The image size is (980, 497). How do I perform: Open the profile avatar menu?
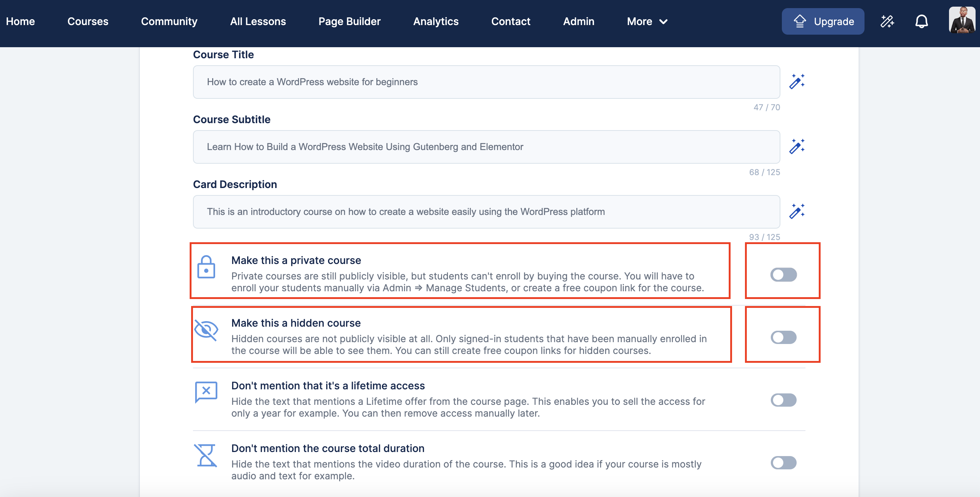[962, 21]
